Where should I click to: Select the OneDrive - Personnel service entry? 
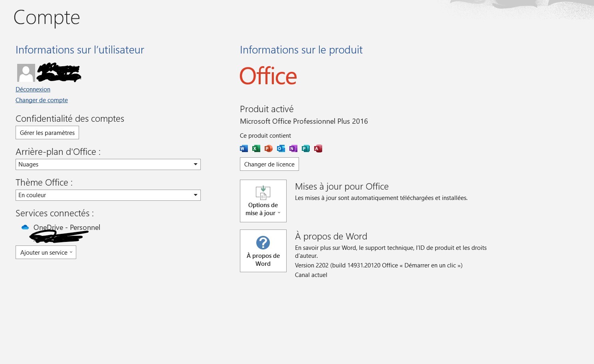[67, 227]
